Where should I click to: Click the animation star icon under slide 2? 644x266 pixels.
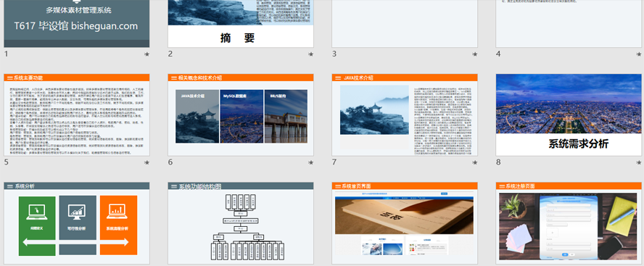(311, 54)
